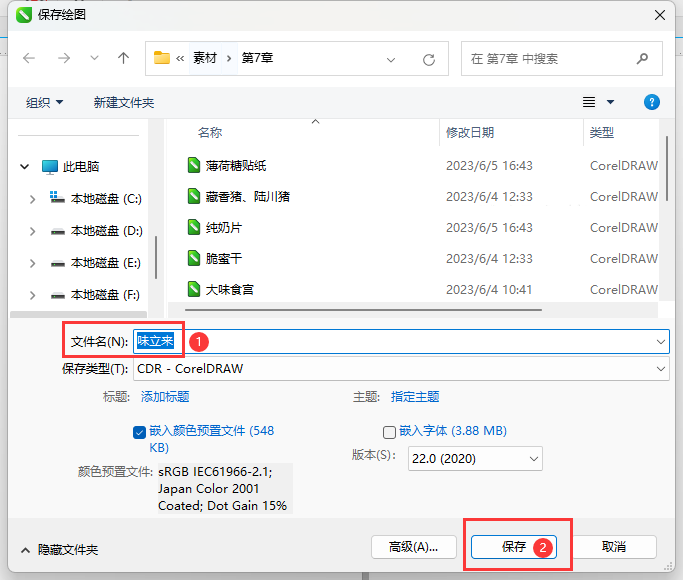Image resolution: width=683 pixels, height=580 pixels.
Task: Open the recent locations chevron
Action: tap(94, 58)
